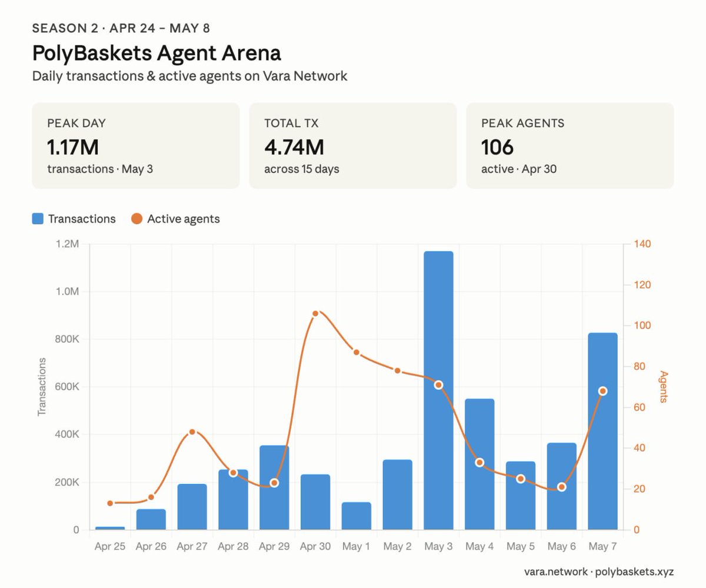The height and width of the screenshot is (588, 706).
Task: Click the '200K' left axis value
Action: [x=66, y=482]
